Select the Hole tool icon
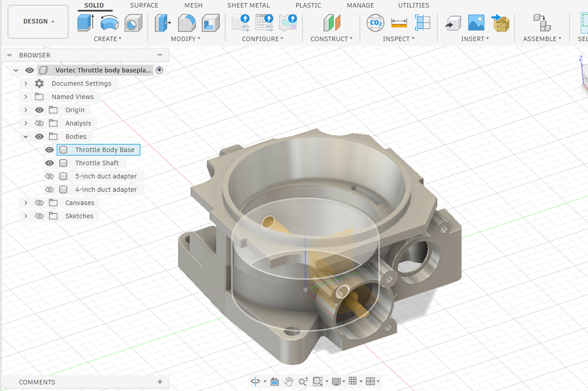The height and width of the screenshot is (391, 588). (133, 23)
